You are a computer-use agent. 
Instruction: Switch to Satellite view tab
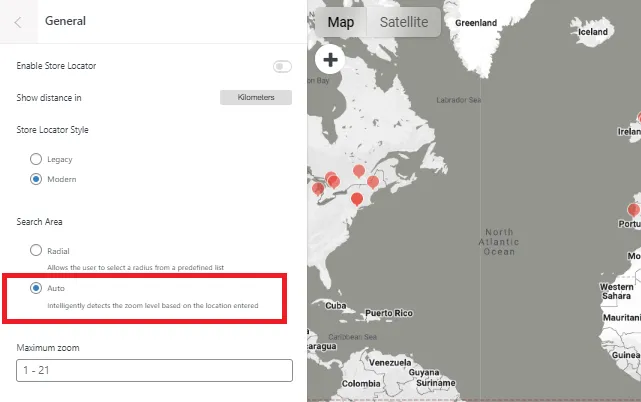point(403,22)
